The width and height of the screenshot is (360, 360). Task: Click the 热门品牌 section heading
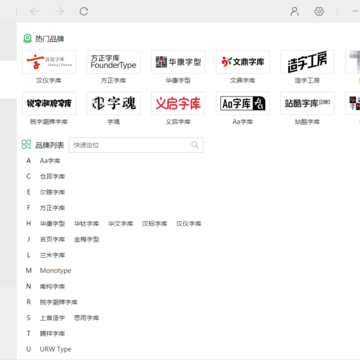(x=50, y=39)
